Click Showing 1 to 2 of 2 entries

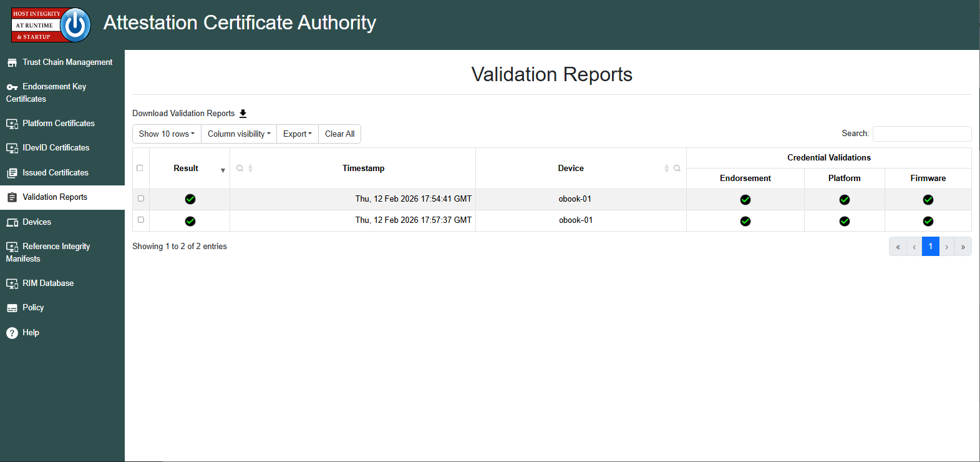[x=180, y=247]
